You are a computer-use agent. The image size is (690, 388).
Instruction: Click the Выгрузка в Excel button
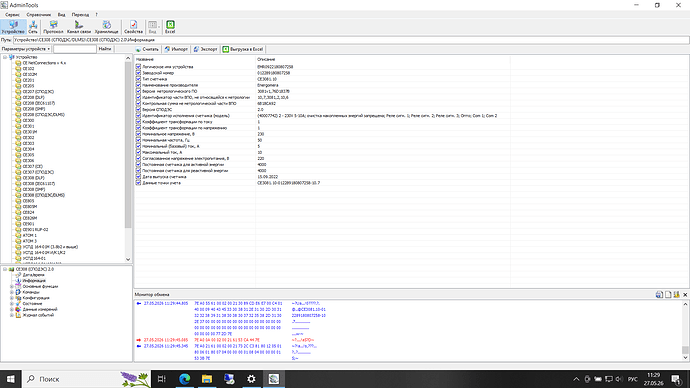pos(243,49)
